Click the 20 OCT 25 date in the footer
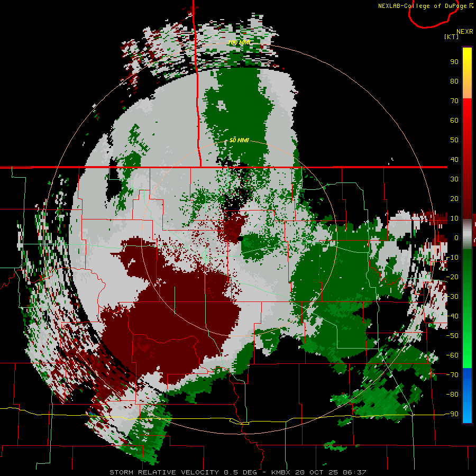 pos(316,472)
